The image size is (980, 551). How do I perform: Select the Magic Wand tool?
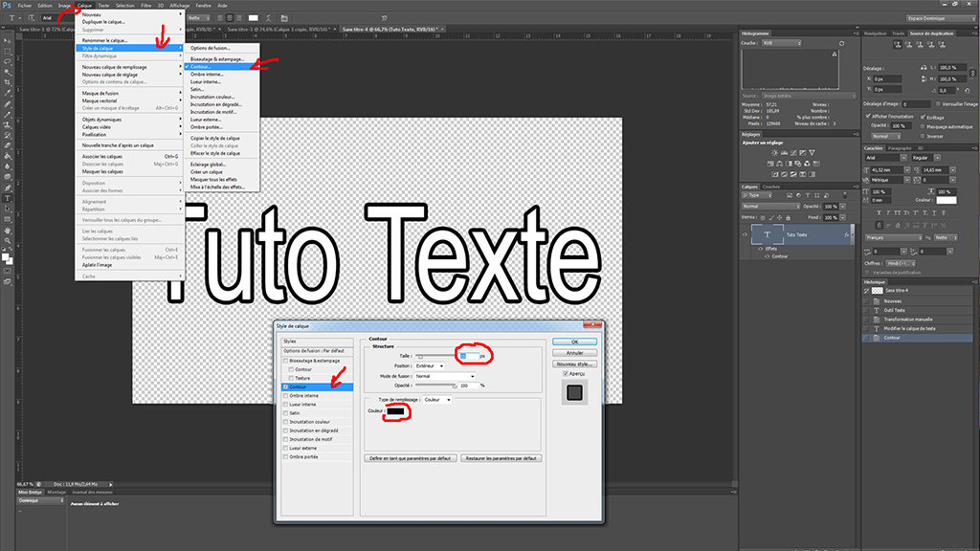coord(8,72)
